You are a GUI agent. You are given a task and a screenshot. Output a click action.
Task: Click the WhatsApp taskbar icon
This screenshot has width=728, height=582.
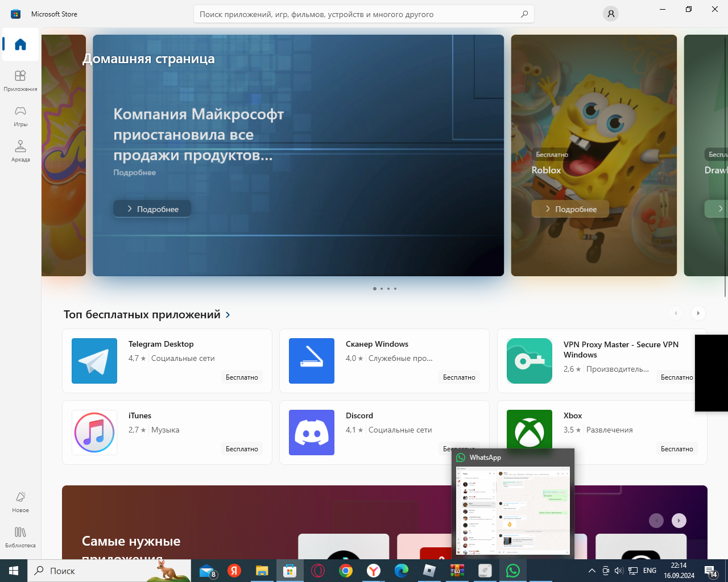pyautogui.click(x=513, y=571)
